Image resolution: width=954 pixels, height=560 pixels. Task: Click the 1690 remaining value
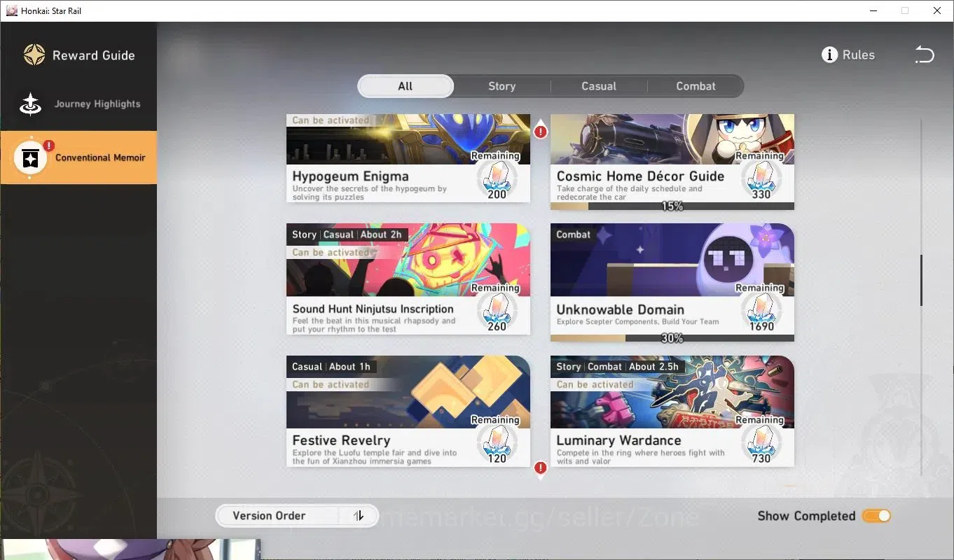pyautogui.click(x=761, y=326)
